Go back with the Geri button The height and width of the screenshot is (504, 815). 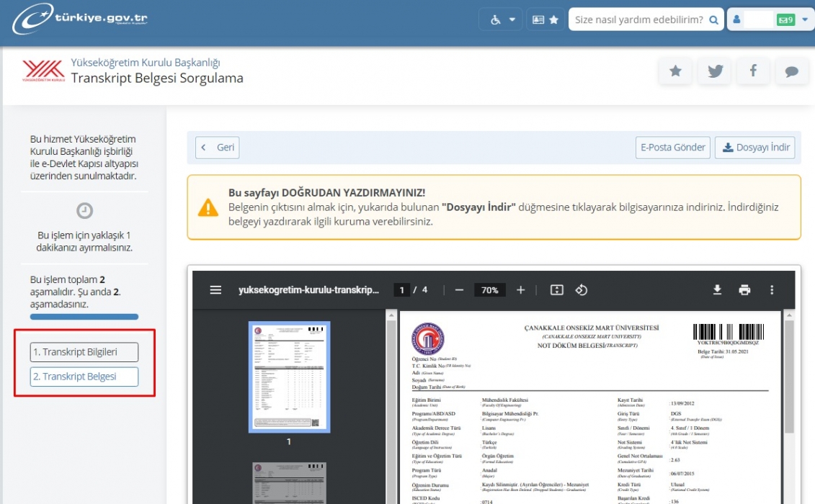[x=218, y=148]
